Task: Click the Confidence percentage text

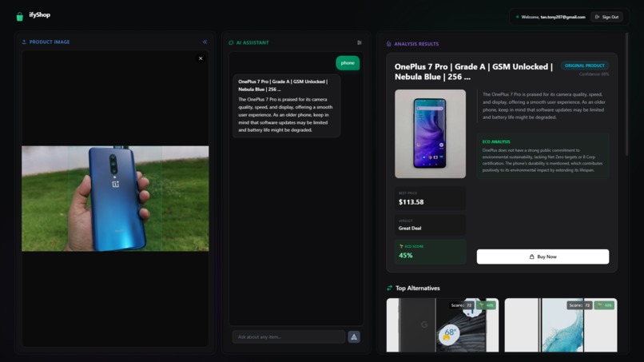Action: point(594,74)
